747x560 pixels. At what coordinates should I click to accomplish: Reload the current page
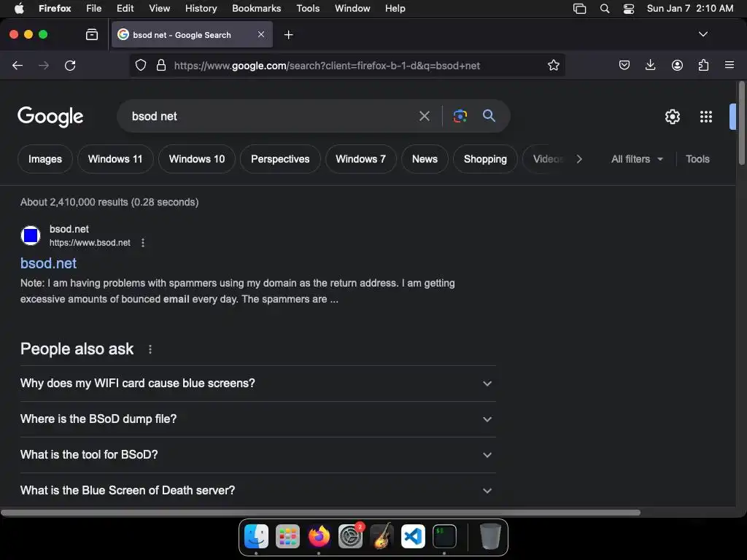point(70,65)
